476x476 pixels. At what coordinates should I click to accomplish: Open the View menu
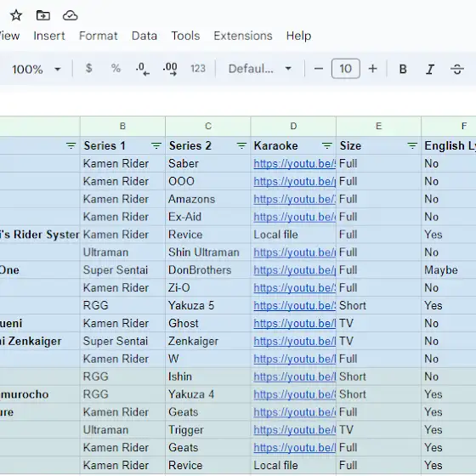(9, 36)
